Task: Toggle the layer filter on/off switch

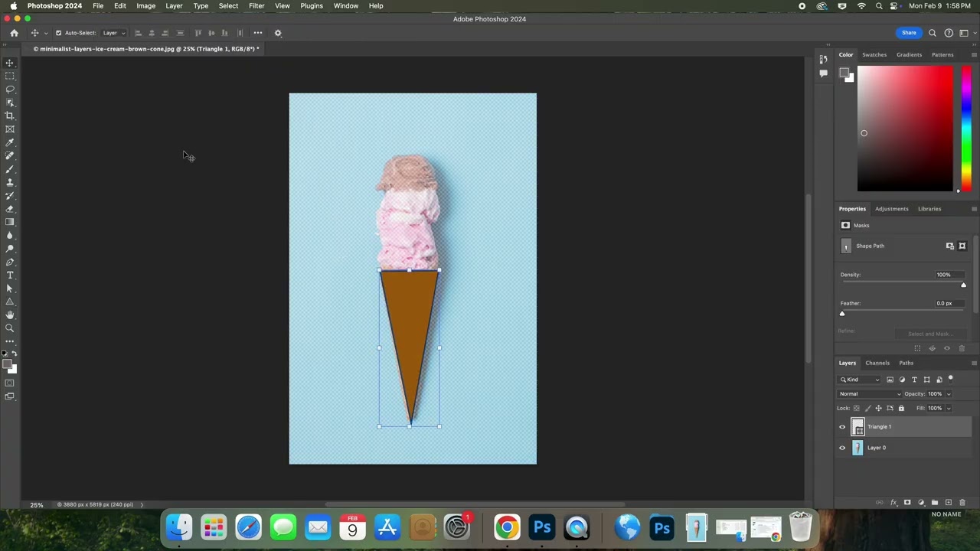Action: [x=951, y=379]
